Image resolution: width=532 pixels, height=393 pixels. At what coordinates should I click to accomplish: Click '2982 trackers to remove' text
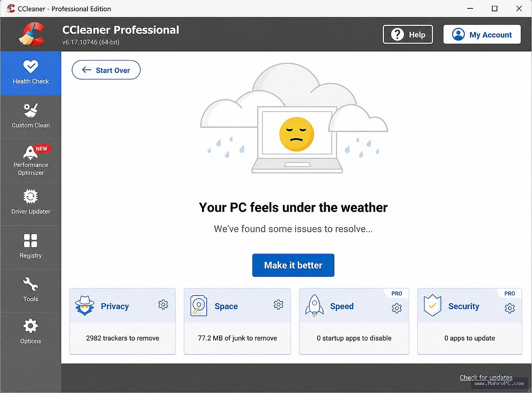(123, 338)
